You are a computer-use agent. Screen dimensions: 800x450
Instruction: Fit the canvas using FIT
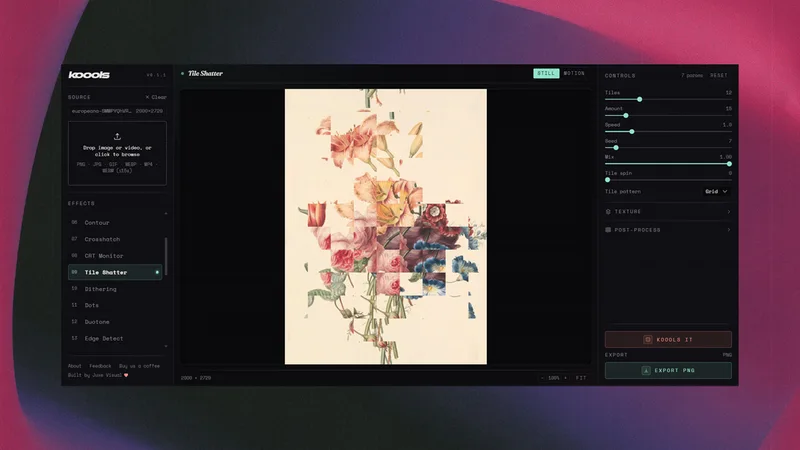pos(581,378)
